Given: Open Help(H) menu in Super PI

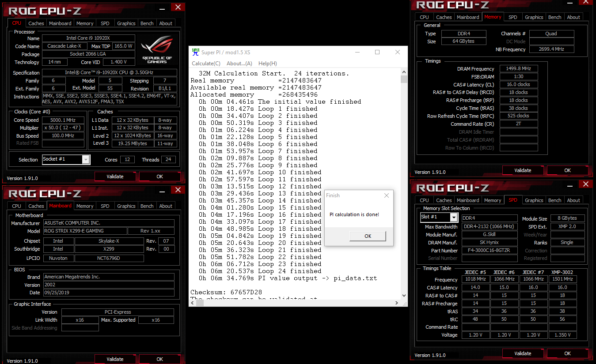Looking at the screenshot, I should click(268, 64).
